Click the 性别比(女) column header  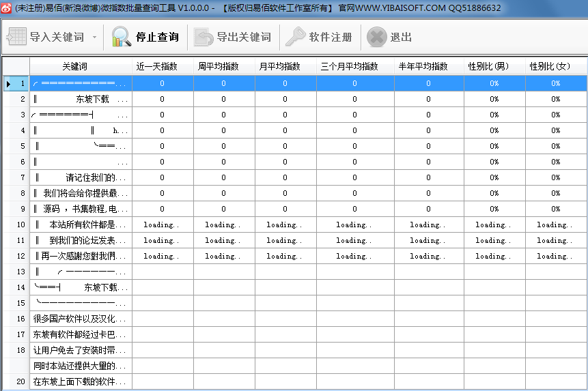pos(557,66)
